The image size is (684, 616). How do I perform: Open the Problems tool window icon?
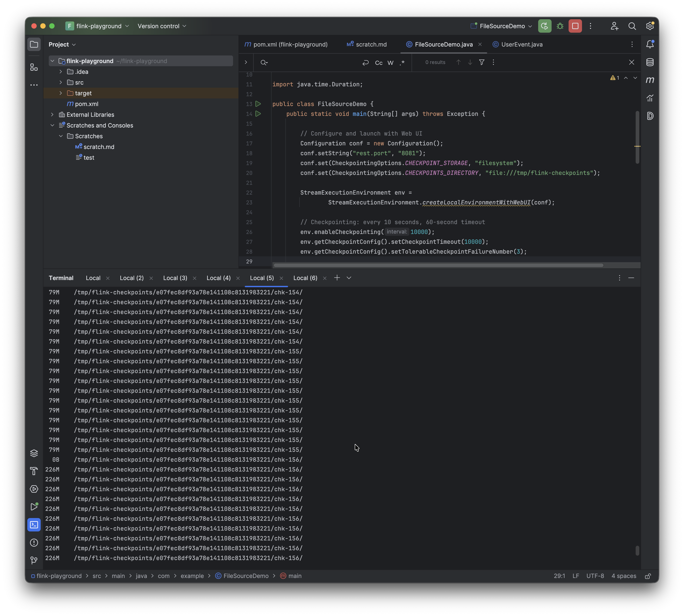tap(34, 543)
